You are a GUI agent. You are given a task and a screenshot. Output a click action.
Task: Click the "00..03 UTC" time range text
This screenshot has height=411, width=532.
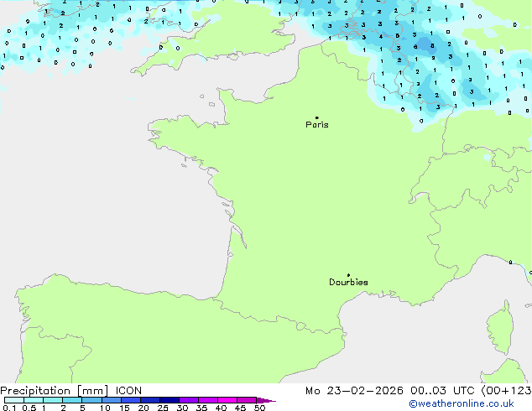click(442, 391)
